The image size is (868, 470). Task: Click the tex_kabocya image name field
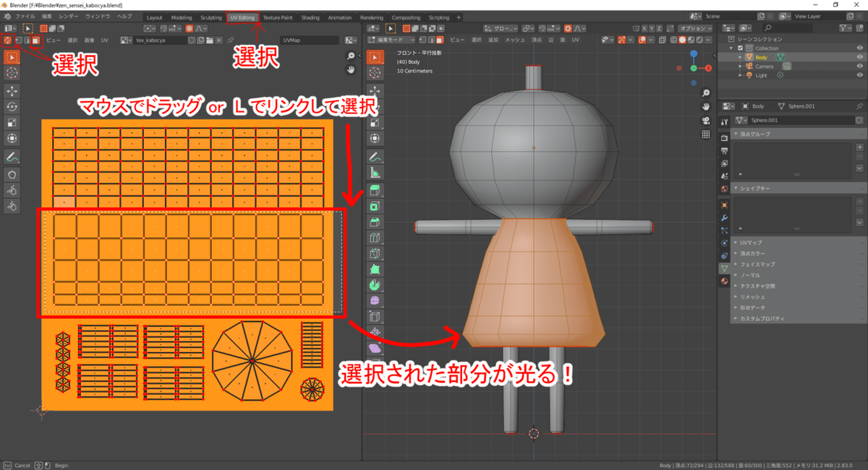point(156,40)
